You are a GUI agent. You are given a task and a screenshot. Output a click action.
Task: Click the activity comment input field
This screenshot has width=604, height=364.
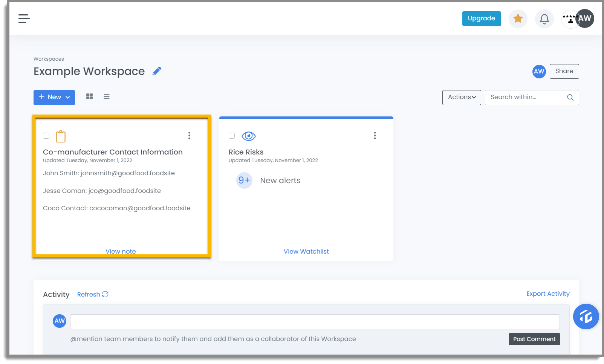pos(315,322)
